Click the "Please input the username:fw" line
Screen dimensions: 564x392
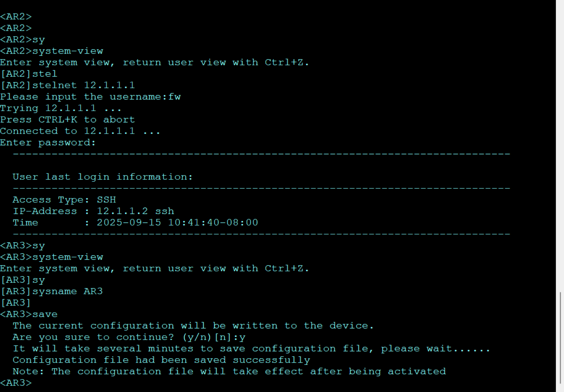pos(90,97)
